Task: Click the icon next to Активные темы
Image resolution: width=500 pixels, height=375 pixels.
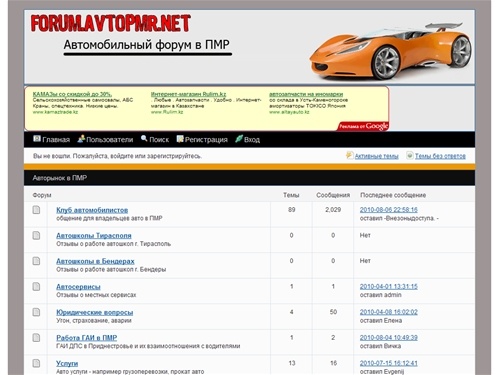Action: (349, 155)
